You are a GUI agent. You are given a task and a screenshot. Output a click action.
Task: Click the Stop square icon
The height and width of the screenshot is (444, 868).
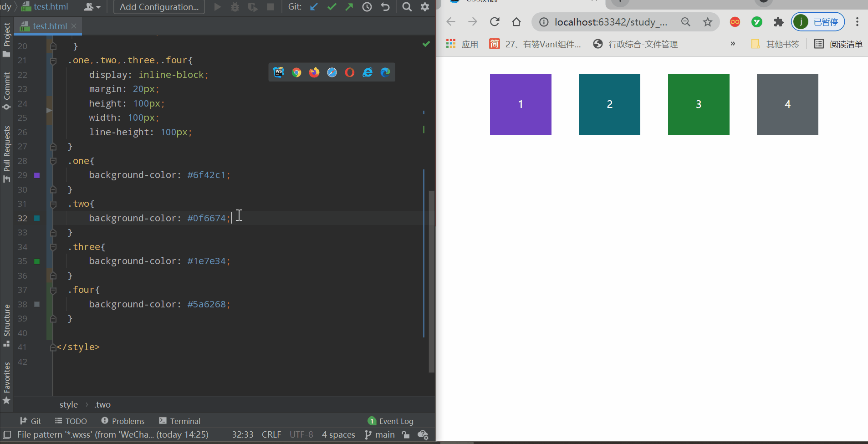[271, 7]
